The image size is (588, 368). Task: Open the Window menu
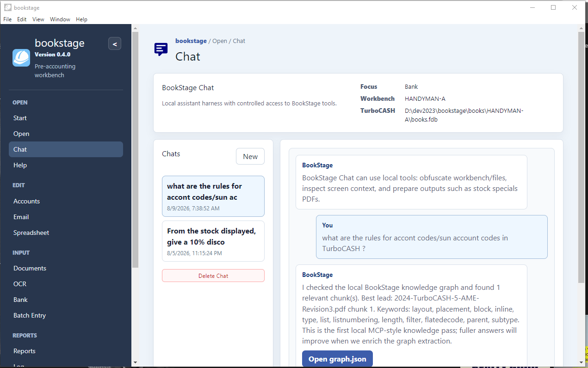(60, 19)
